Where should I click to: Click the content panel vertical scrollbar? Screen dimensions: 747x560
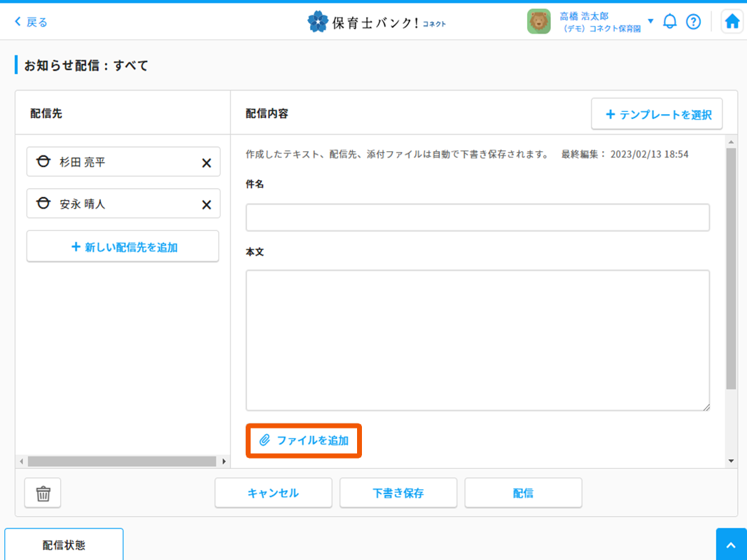731,266
